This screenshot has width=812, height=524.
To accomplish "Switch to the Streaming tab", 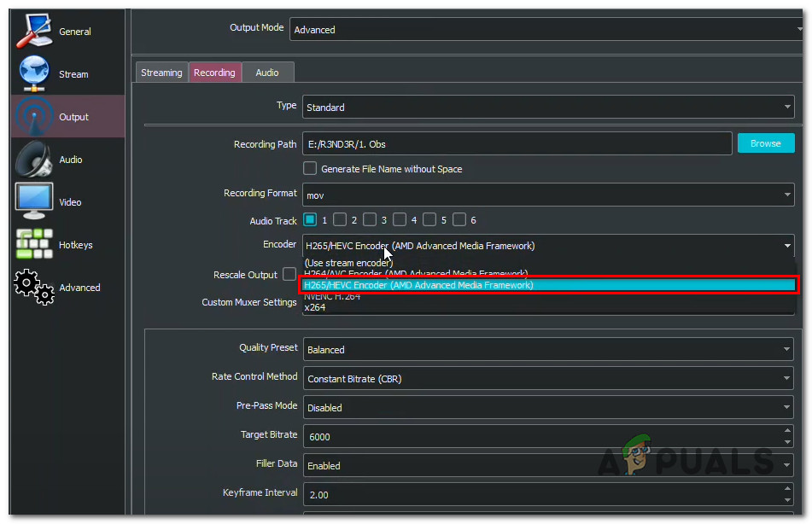I will pos(161,73).
